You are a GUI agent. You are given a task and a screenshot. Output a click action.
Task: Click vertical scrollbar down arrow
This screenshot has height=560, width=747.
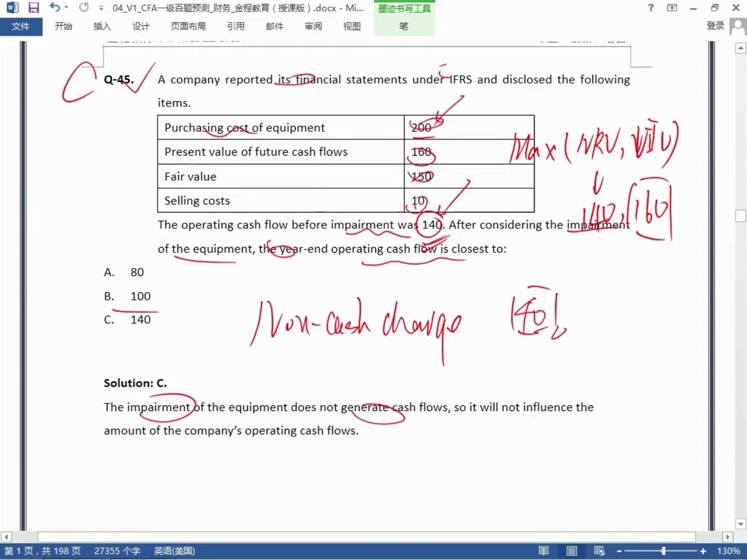click(740, 524)
